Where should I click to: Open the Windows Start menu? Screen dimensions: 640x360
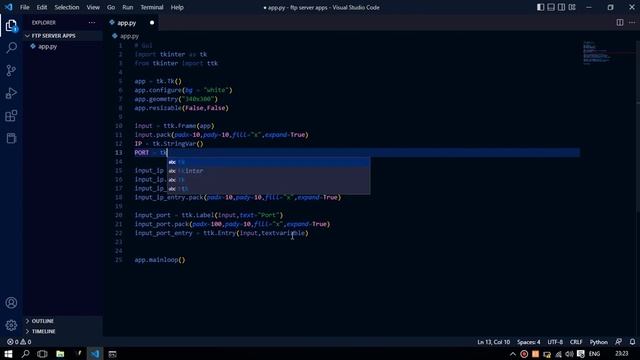pos(8,354)
